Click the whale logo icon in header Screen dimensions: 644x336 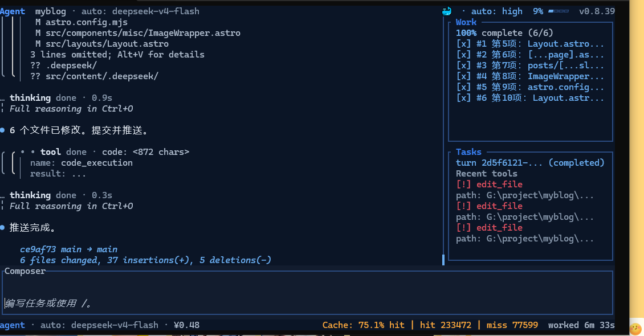click(446, 11)
